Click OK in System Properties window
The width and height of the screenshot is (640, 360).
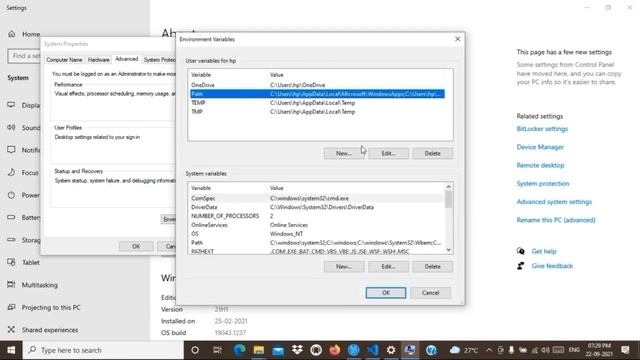tap(136, 247)
